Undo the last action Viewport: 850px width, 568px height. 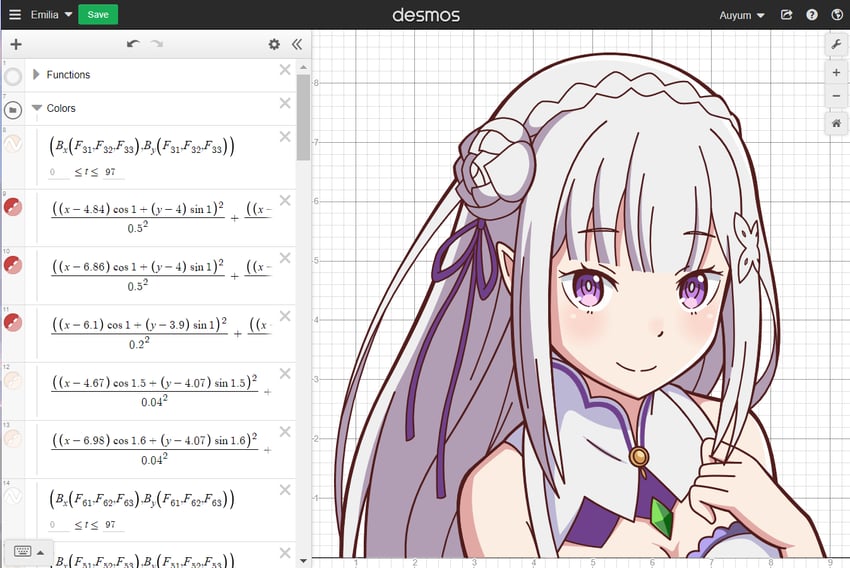click(133, 44)
